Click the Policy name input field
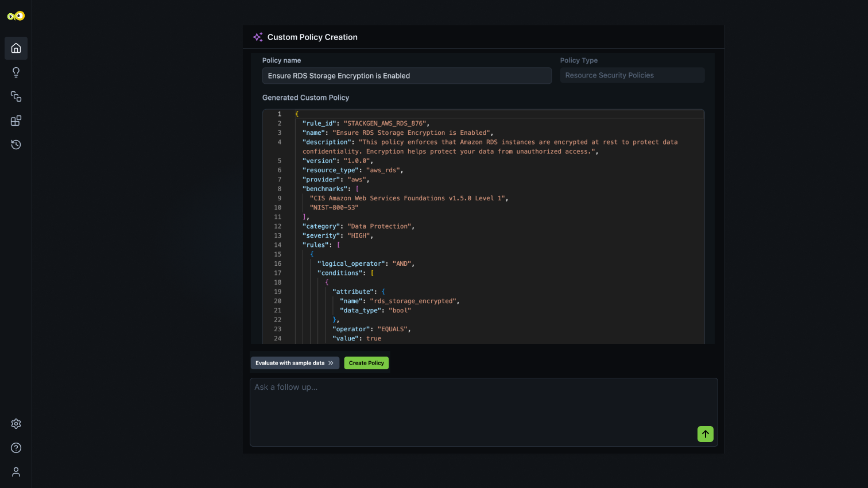Viewport: 868px width, 488px height. [406, 75]
